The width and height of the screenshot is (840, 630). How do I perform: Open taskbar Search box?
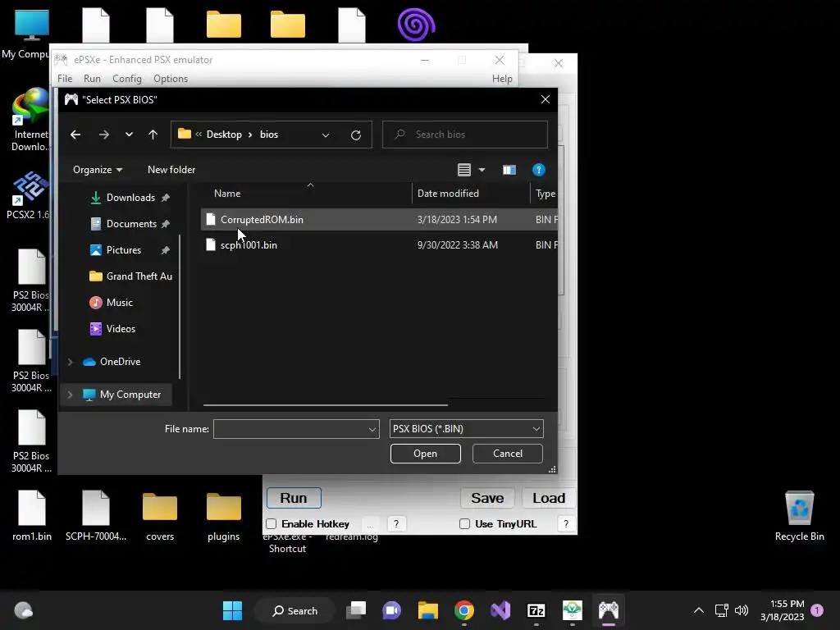(294, 610)
